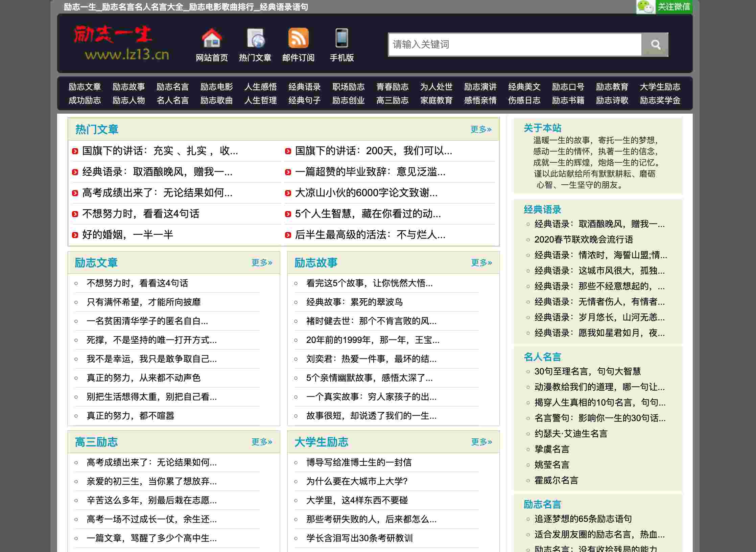Open article 大凉山小伙的6000字论文致谢...
This screenshot has height=552, width=756.
coord(366,193)
